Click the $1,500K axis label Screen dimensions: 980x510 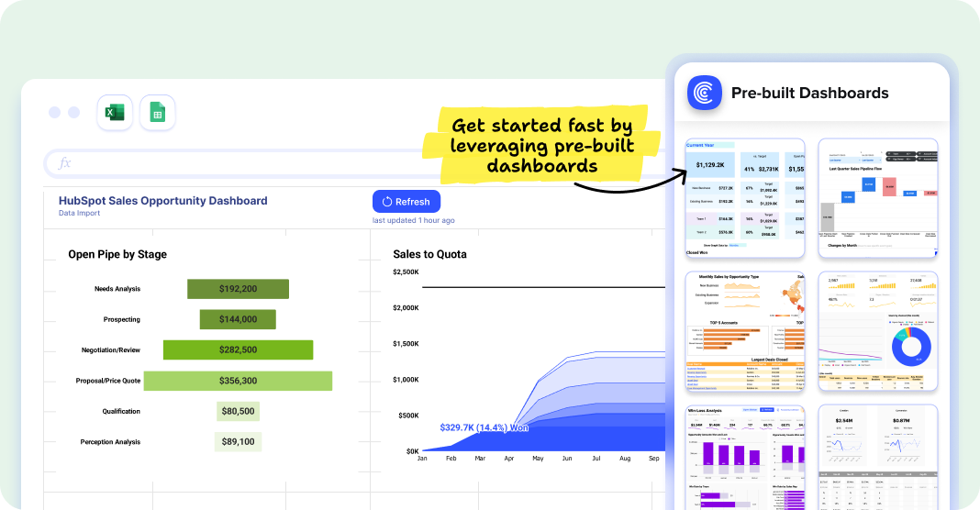pos(406,344)
